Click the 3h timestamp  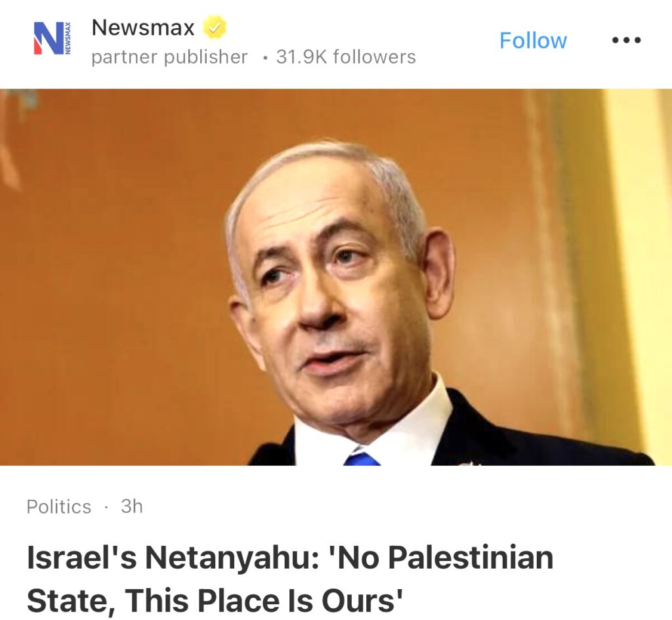coord(131,506)
